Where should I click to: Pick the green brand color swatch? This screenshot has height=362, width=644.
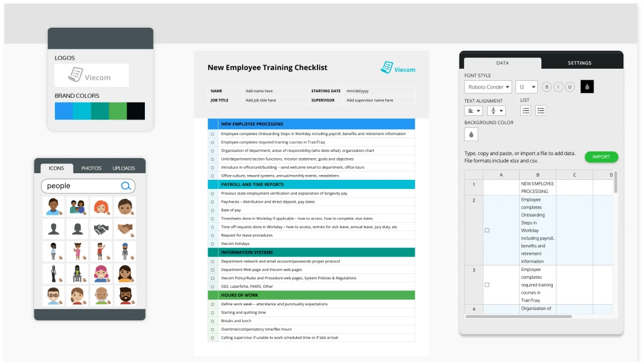pyautogui.click(x=118, y=111)
